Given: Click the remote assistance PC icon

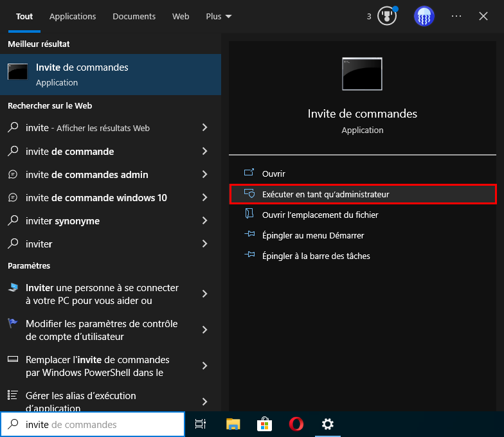Looking at the screenshot, I should coord(13,287).
